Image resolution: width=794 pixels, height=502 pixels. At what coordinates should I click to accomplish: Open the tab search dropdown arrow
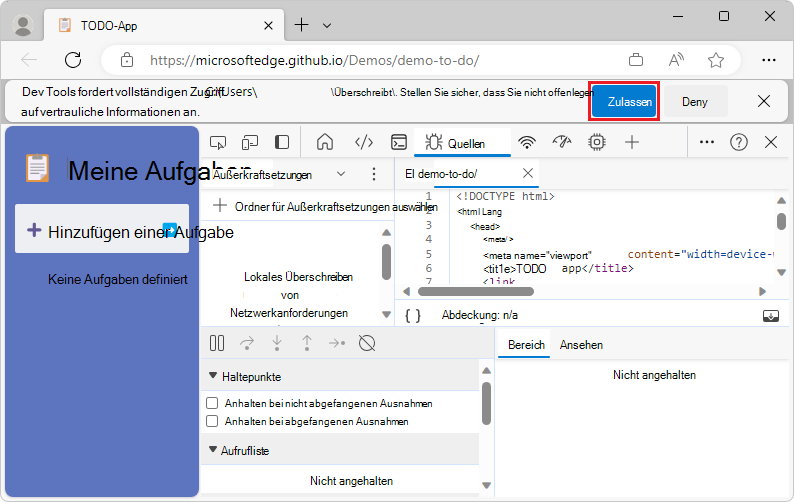(x=327, y=25)
